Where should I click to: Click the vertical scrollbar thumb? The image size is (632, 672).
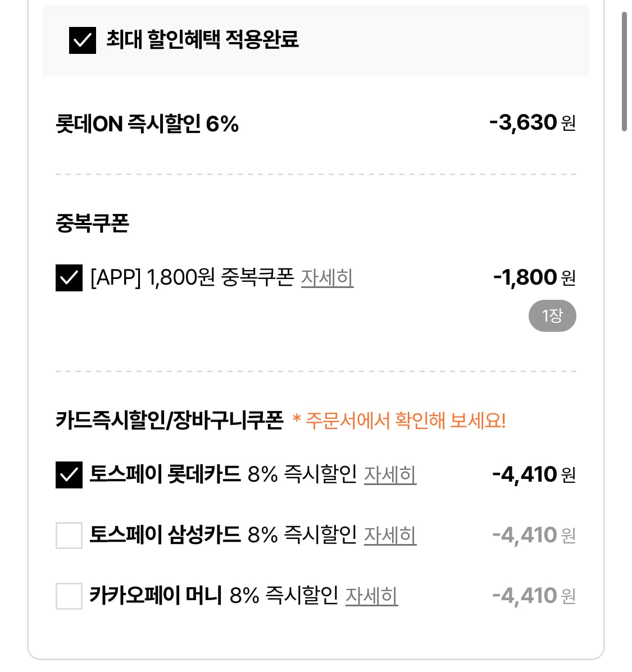(624, 71)
